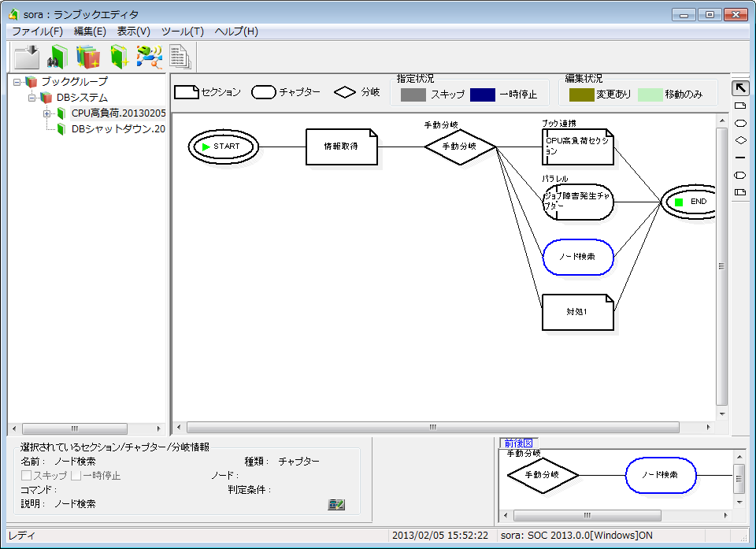Select the 手動分岐 diamond in main diagram
The image size is (756, 549).
(x=460, y=147)
